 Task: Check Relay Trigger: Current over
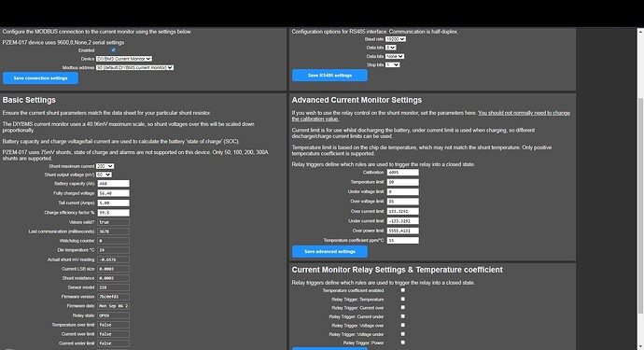click(x=402, y=307)
